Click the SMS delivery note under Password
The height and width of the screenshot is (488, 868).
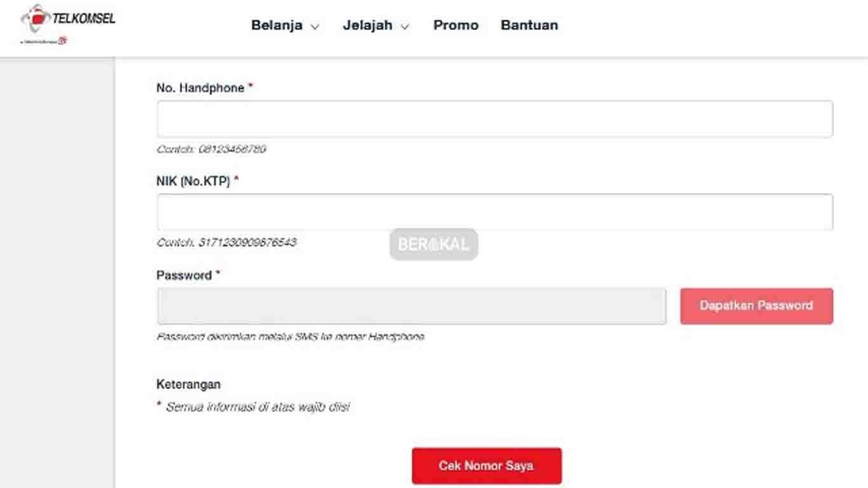coord(292,337)
